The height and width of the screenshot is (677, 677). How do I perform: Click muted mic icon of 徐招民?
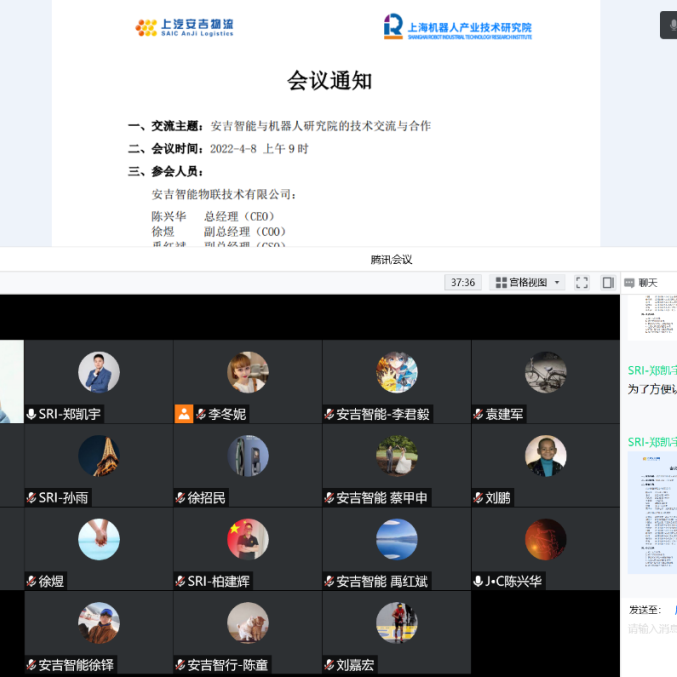click(180, 497)
